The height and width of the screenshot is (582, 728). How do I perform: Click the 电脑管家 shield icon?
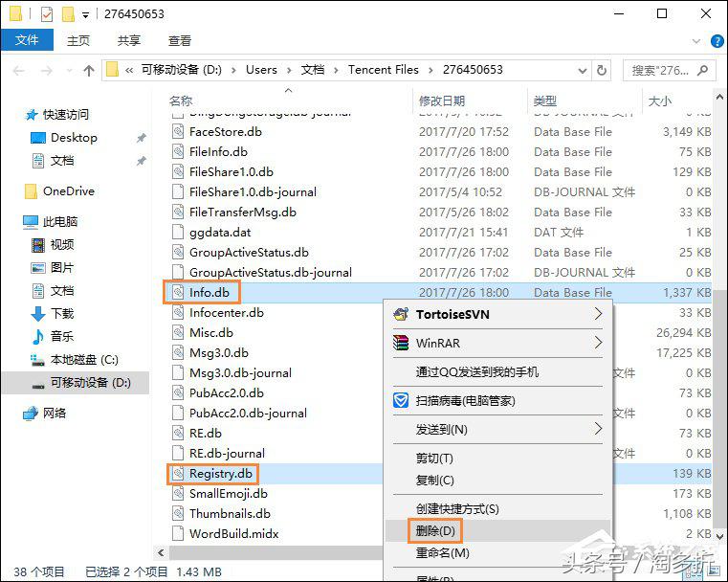click(401, 400)
